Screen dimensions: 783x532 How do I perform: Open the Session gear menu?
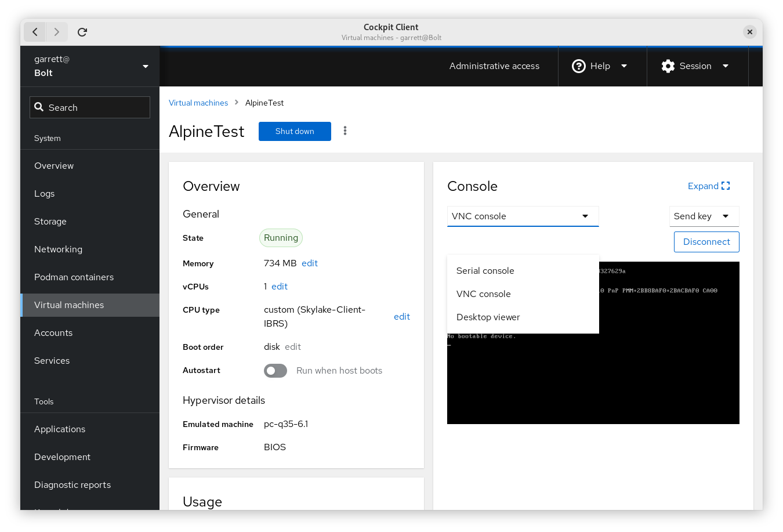[x=668, y=66]
